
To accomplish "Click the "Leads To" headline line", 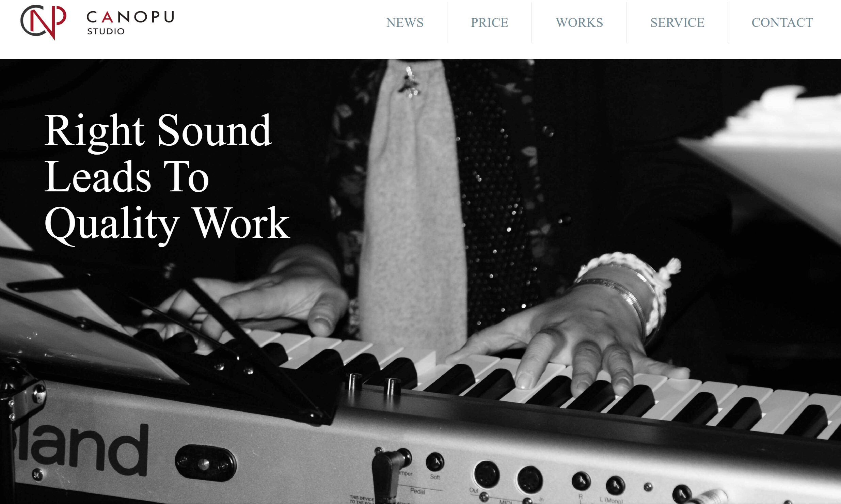I will click(127, 177).
